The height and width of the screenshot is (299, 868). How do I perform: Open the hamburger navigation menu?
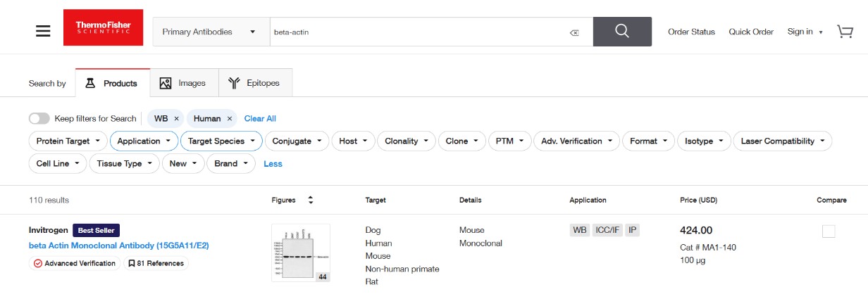[43, 32]
